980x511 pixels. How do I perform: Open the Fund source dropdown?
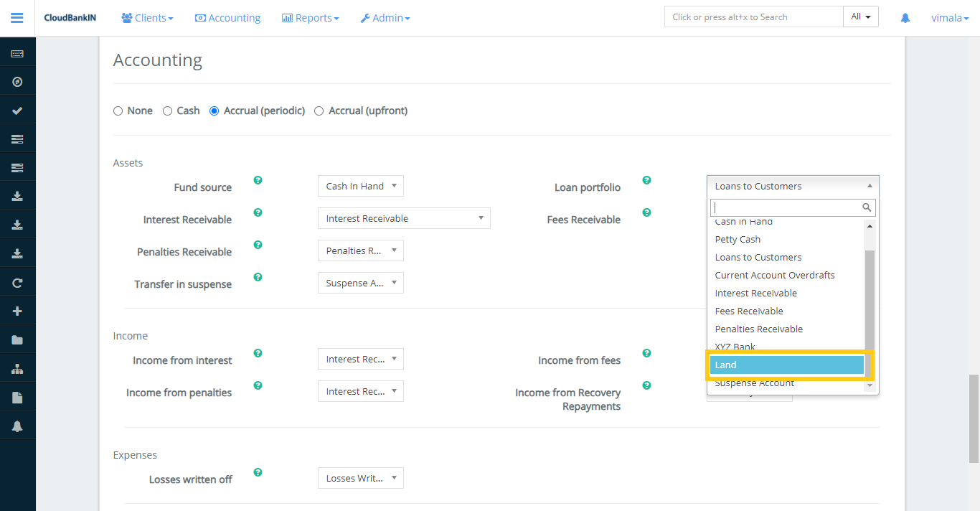click(360, 185)
